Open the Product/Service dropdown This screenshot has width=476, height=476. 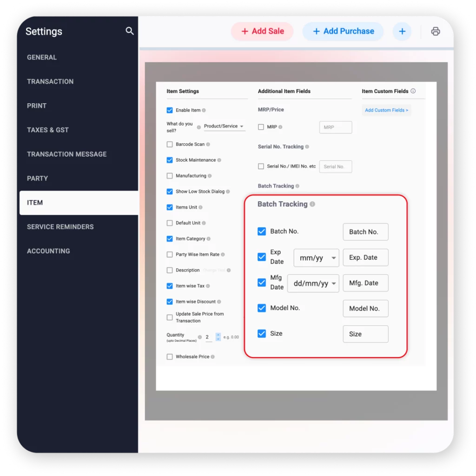(x=225, y=126)
